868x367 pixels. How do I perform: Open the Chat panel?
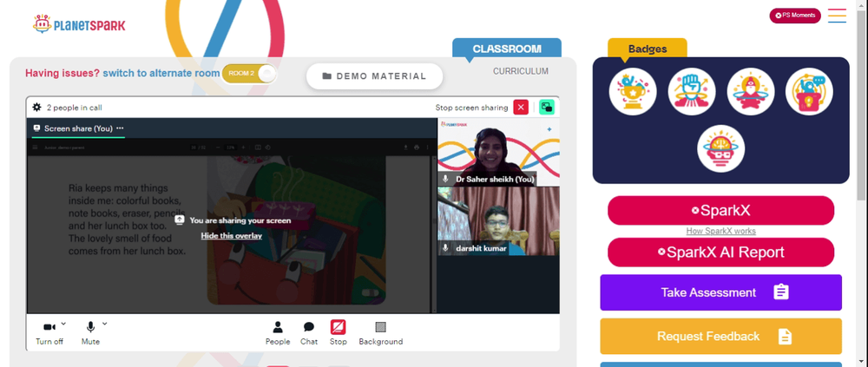tap(309, 333)
